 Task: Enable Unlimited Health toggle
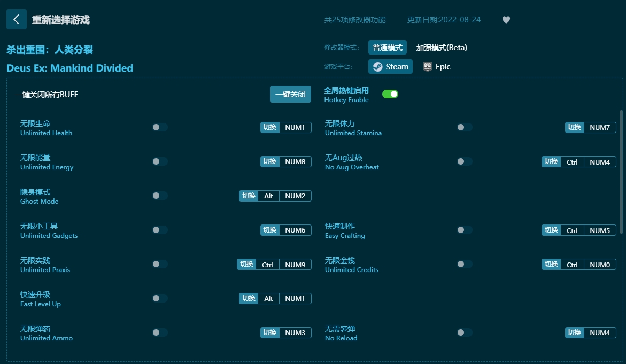pos(160,127)
